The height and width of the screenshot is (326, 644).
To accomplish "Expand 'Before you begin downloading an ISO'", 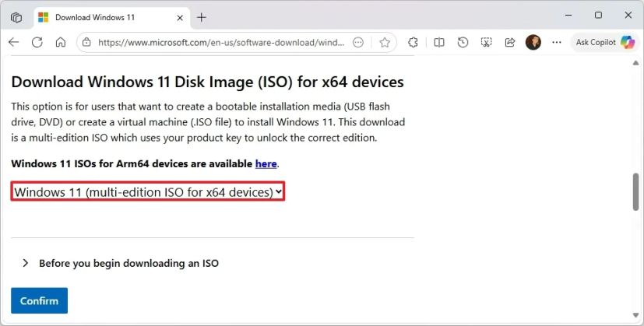I will point(128,263).
